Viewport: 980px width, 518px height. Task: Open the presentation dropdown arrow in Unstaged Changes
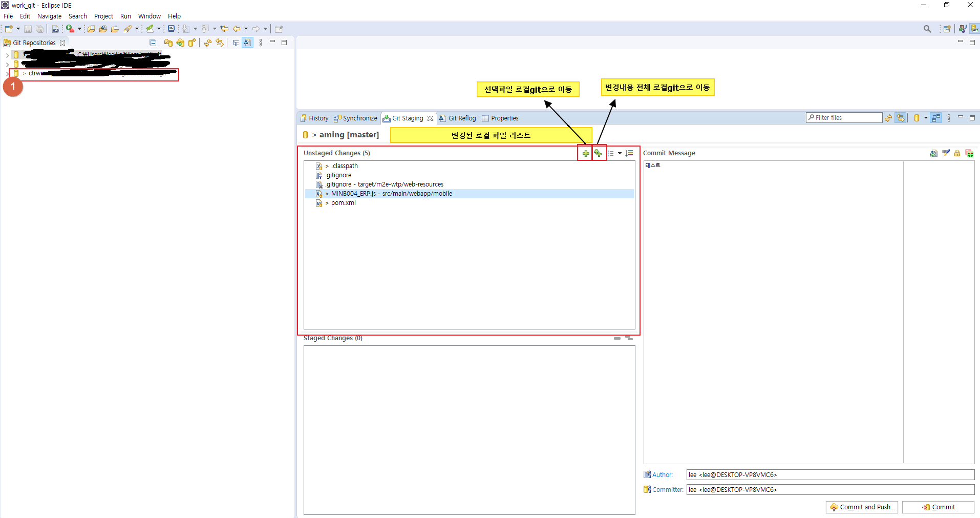click(x=620, y=153)
